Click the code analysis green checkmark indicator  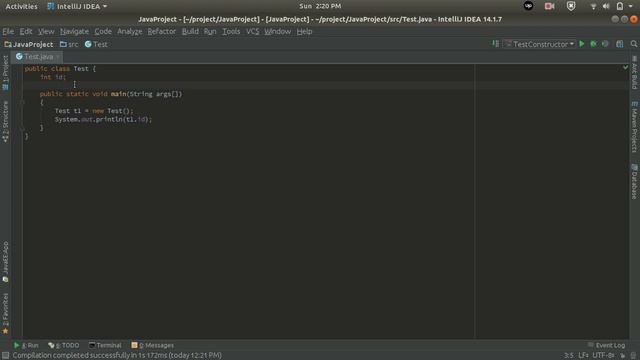625,67
